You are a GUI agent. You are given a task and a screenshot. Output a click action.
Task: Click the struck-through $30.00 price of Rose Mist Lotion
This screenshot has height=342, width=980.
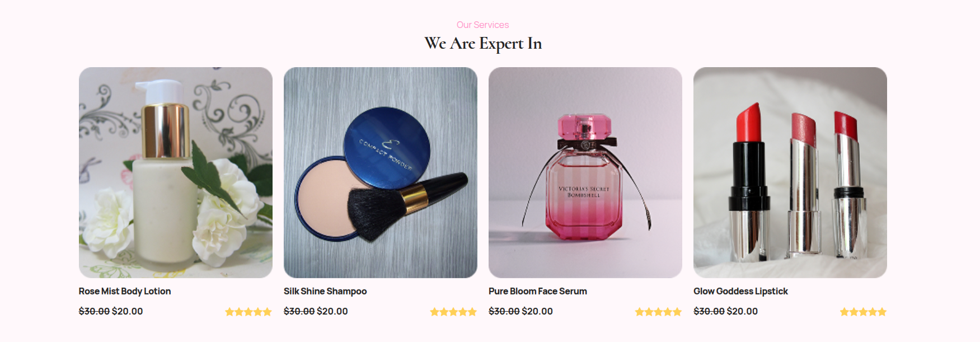point(94,311)
